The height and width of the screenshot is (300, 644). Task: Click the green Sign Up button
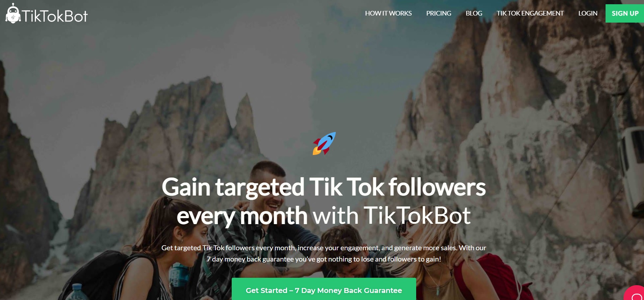pyautogui.click(x=625, y=13)
